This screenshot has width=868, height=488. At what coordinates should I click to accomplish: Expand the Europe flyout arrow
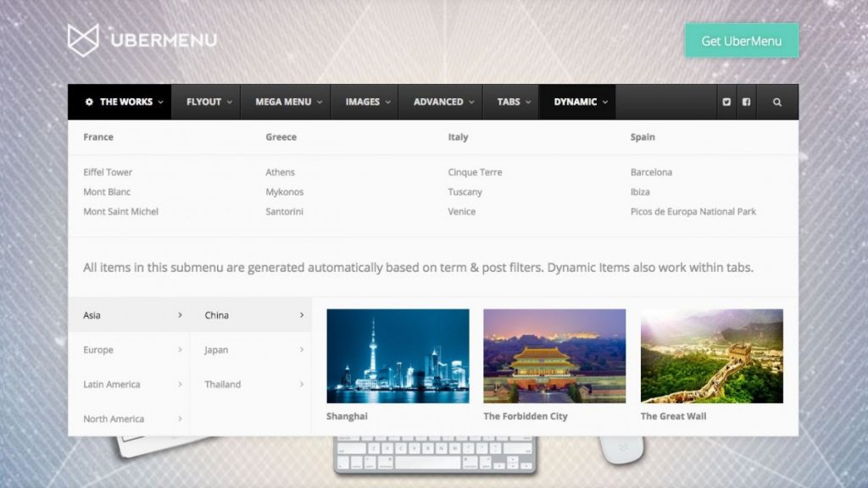click(182, 349)
